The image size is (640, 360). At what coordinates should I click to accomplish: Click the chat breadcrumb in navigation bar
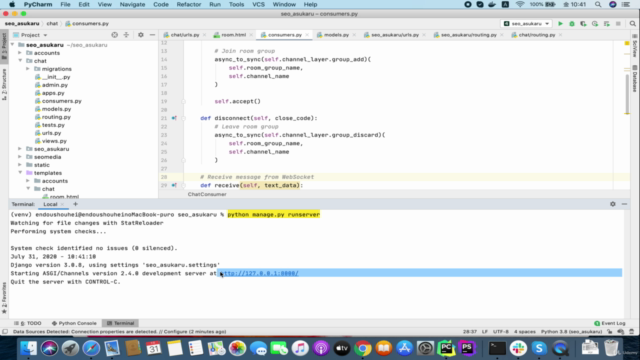52,24
